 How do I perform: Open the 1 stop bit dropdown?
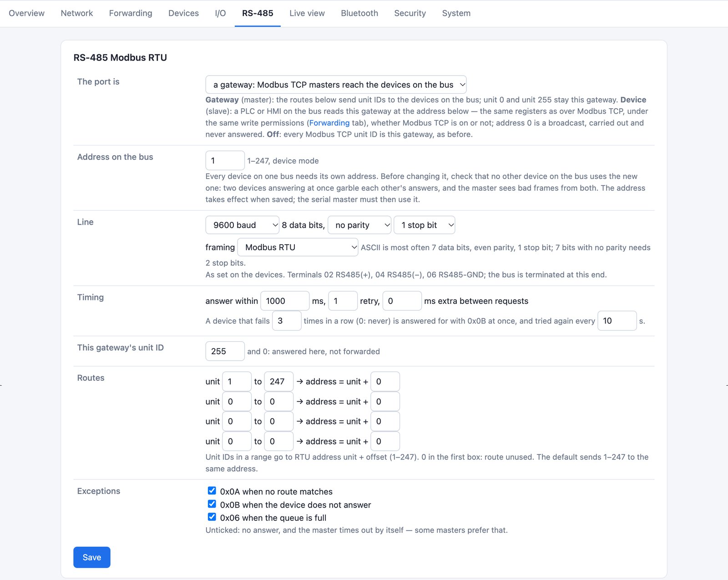[424, 225]
